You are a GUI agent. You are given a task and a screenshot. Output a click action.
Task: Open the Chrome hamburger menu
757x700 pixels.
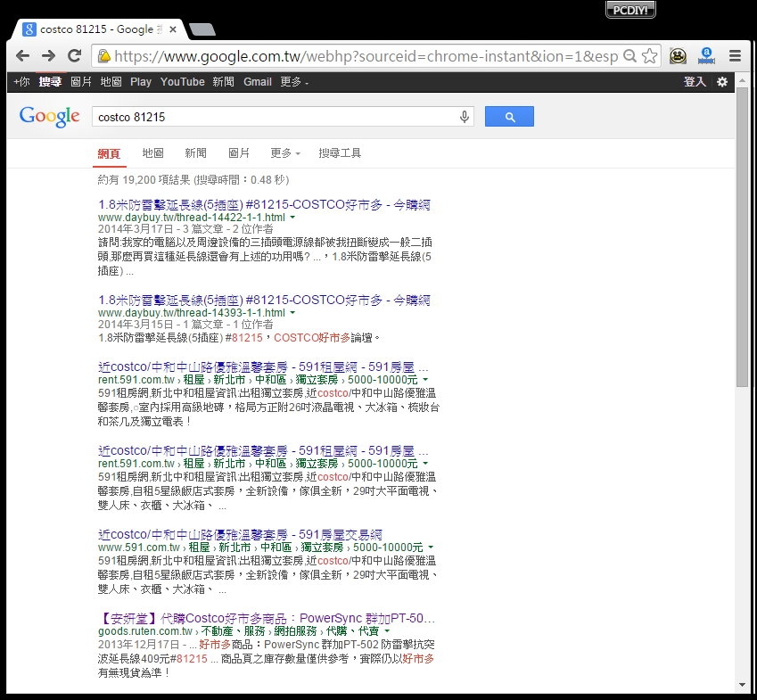pyautogui.click(x=735, y=56)
